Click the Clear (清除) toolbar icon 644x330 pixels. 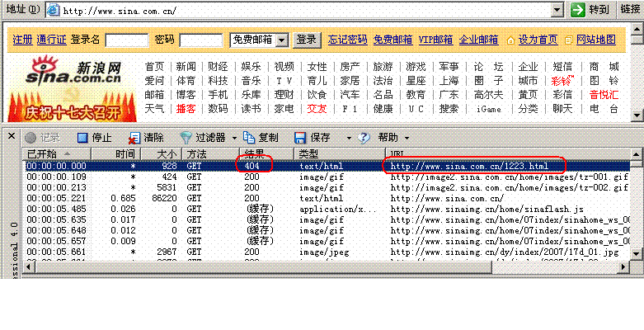click(134, 138)
